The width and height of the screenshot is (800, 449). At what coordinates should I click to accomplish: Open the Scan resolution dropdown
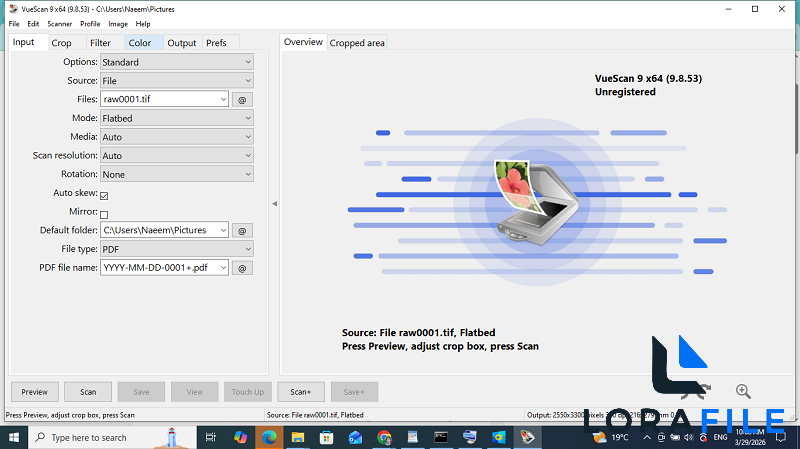[177, 156]
